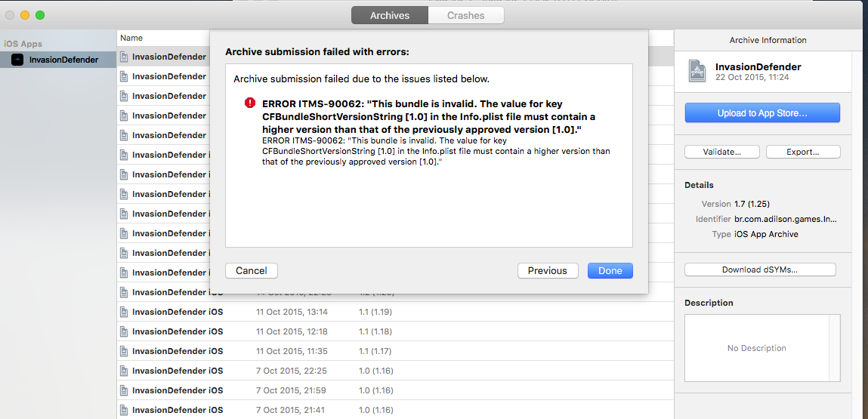Viewport: 868px width, 419px height.
Task: Click version '1.1 (1.18)' cell
Action: point(375,331)
